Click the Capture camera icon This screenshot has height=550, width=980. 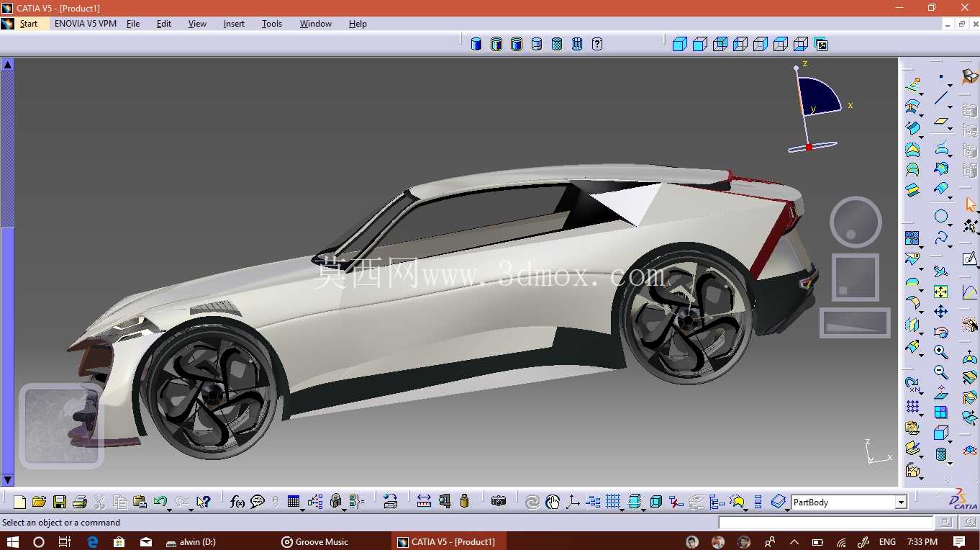coord(499,502)
